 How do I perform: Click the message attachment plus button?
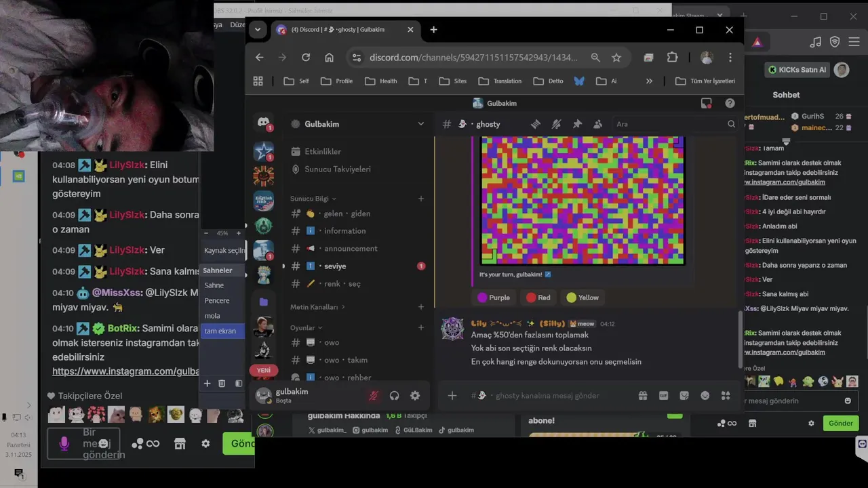[452, 396]
